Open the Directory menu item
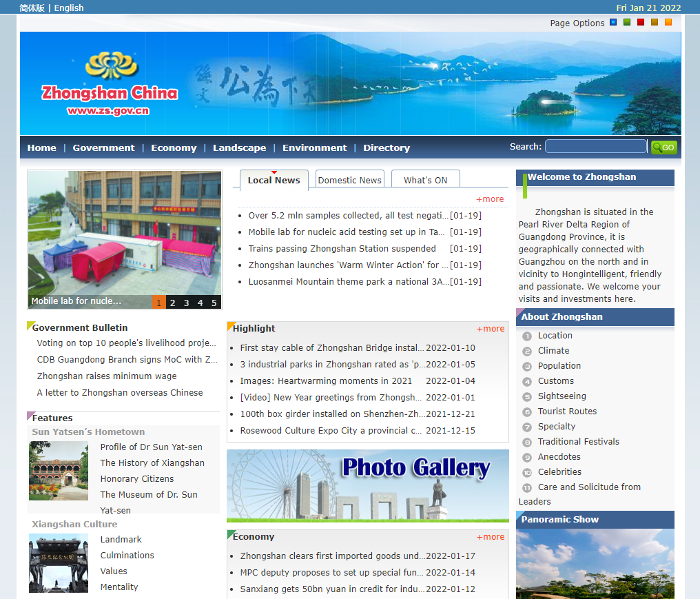 (387, 148)
